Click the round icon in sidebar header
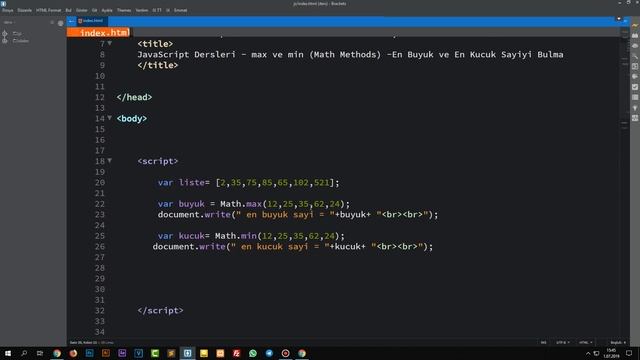This screenshot has width=640, height=360. click(x=60, y=23)
